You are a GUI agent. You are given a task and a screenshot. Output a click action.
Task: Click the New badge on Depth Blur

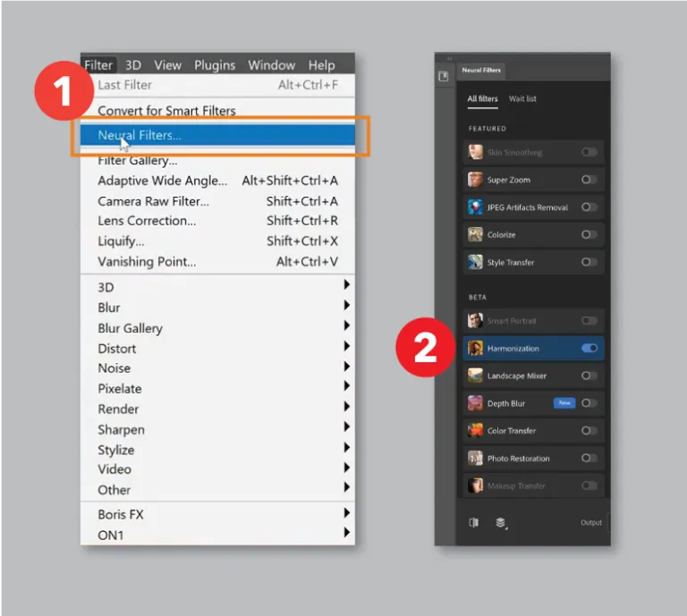pos(564,403)
